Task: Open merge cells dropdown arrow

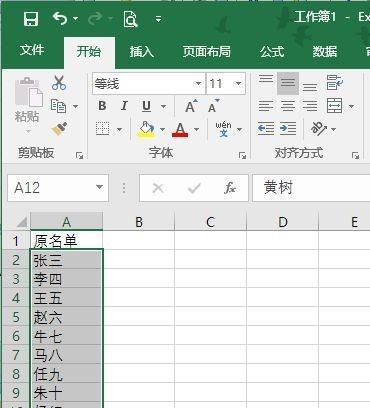Action: coord(351,107)
